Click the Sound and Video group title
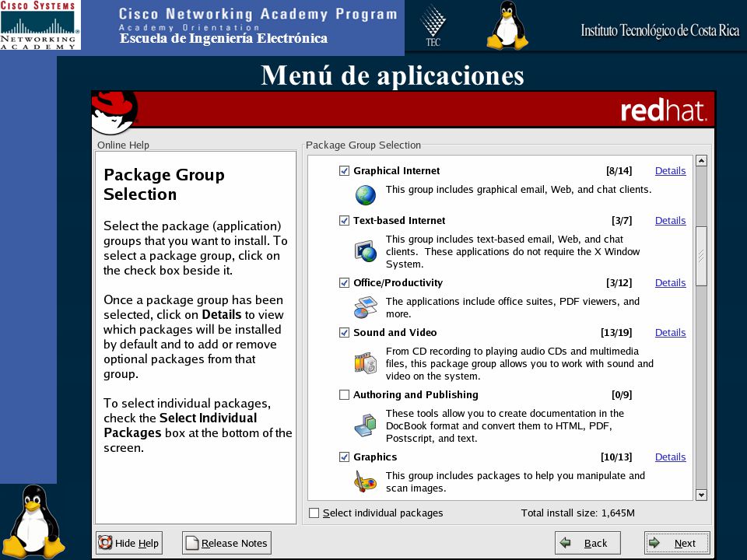 [x=395, y=332]
